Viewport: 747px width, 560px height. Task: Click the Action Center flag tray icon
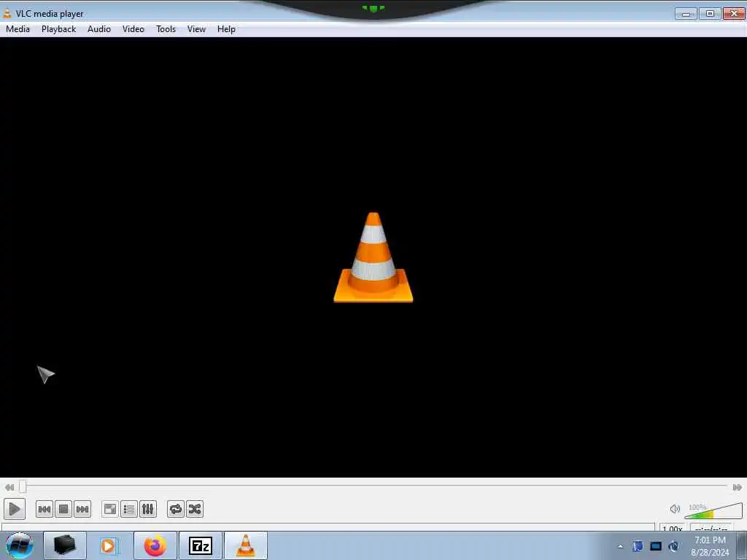click(638, 545)
